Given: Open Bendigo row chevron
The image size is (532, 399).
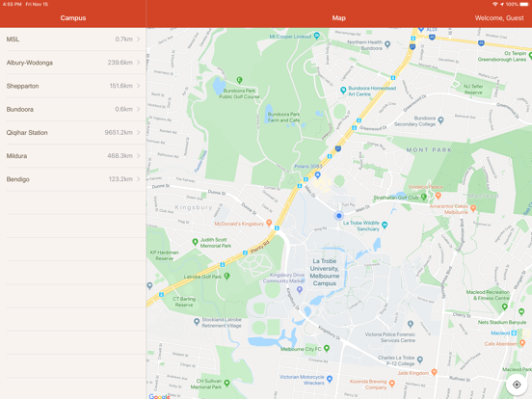Looking at the screenshot, I should coord(138,179).
